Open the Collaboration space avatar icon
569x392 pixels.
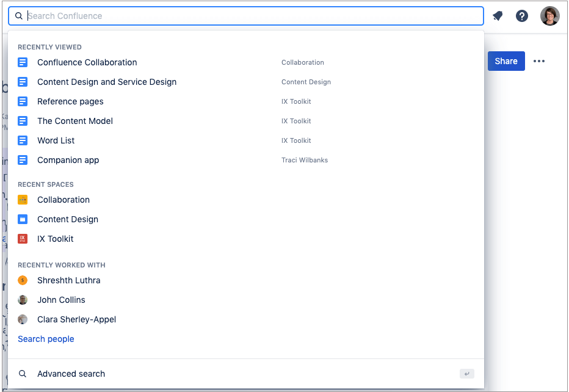pos(23,199)
